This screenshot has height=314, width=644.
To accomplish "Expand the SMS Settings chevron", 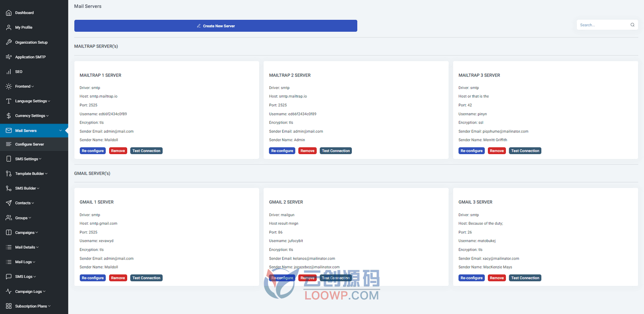I will (40, 159).
